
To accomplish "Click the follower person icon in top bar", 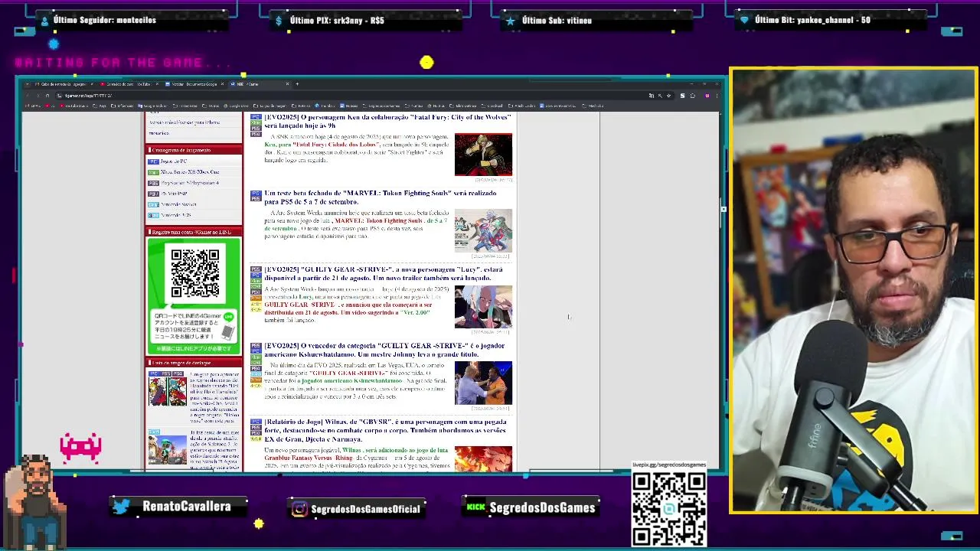I will [44, 21].
